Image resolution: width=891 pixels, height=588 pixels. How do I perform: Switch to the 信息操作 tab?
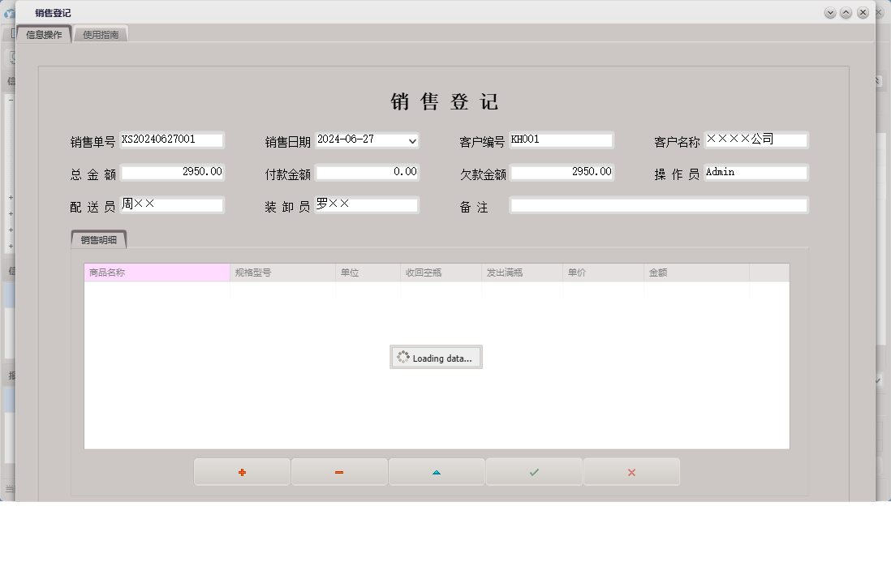[x=42, y=33]
